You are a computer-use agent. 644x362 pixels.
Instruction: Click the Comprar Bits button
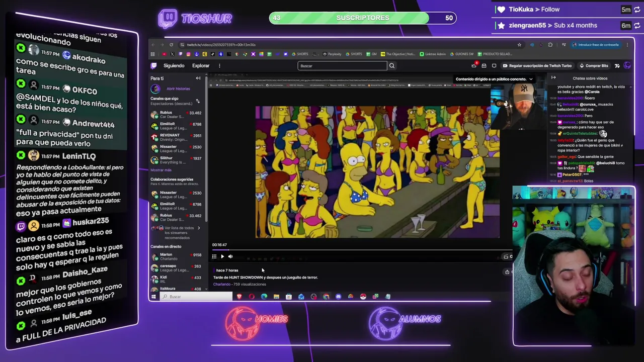click(x=594, y=65)
